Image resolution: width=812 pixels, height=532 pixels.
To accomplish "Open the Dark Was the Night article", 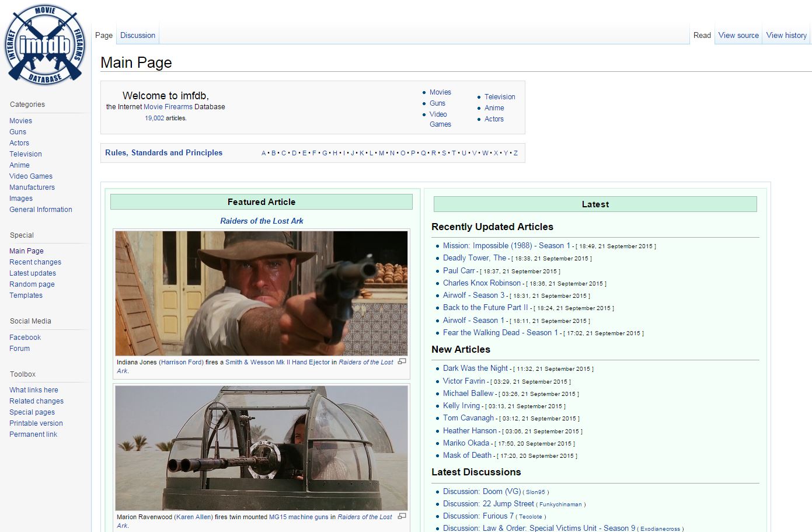I will point(475,368).
